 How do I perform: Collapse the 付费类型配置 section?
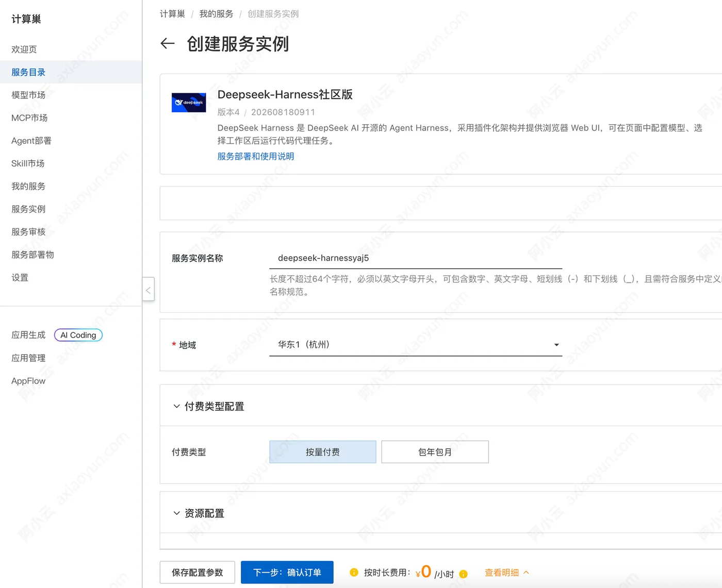click(176, 406)
